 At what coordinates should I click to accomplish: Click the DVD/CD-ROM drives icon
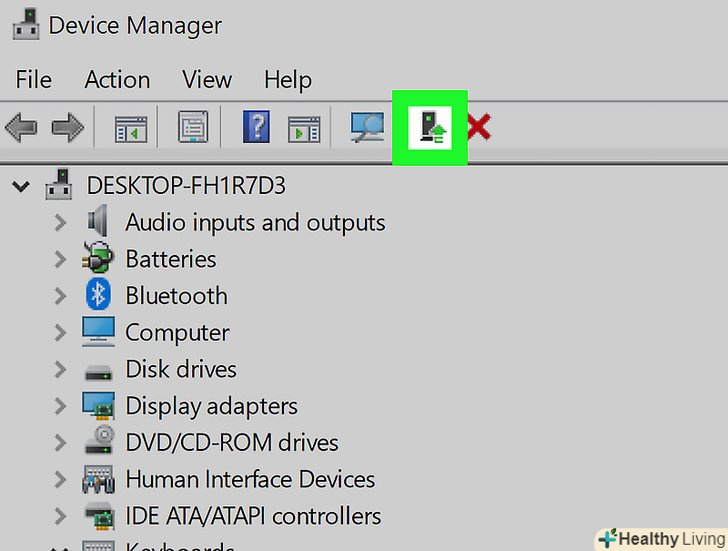[99, 440]
